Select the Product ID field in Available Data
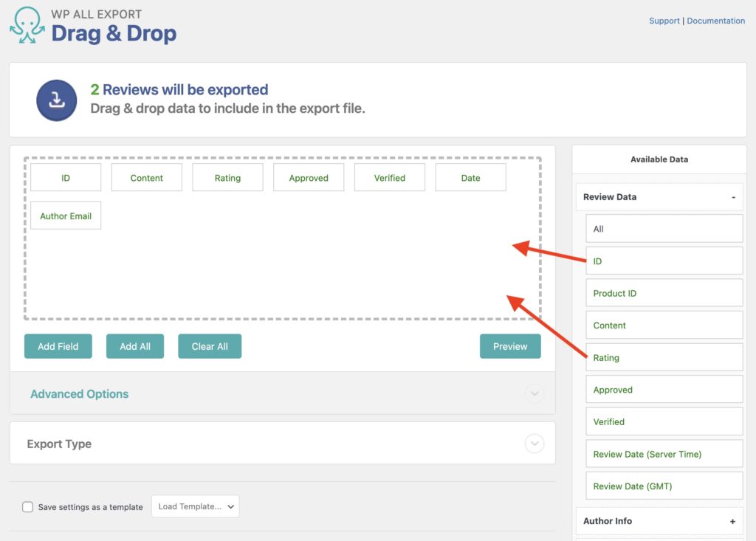 pos(664,293)
